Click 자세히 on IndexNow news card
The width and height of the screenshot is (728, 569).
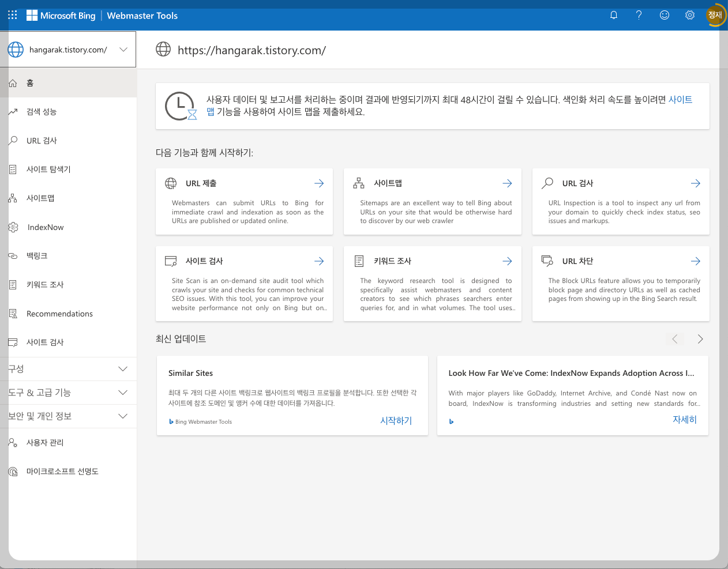[x=685, y=420]
